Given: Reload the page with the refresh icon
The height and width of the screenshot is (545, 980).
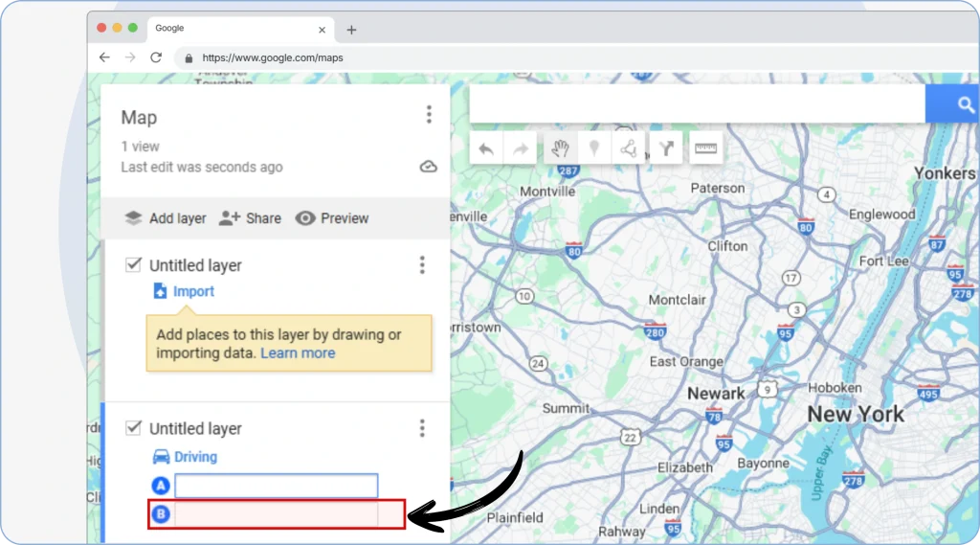Looking at the screenshot, I should tap(156, 57).
